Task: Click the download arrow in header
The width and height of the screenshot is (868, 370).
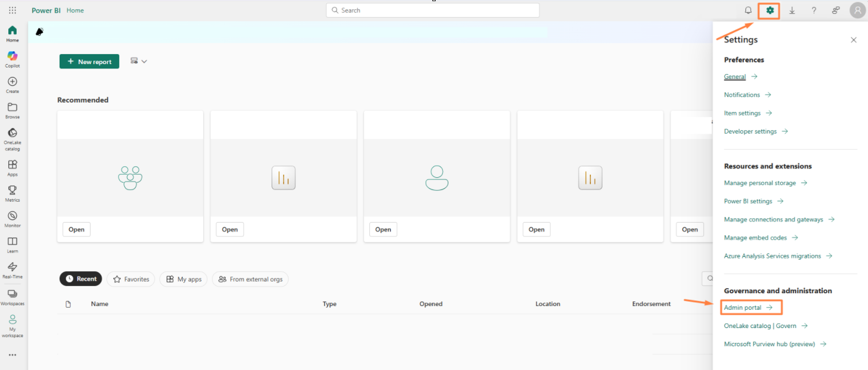Action: click(x=792, y=10)
